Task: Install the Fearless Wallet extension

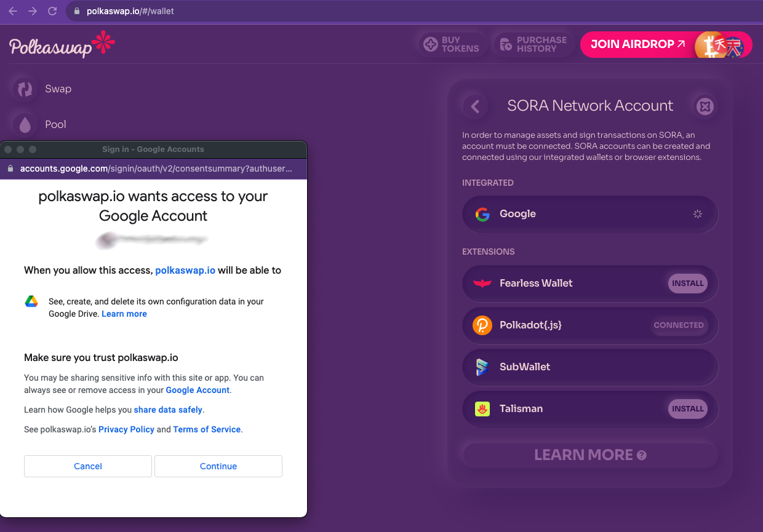Action: [x=688, y=284]
